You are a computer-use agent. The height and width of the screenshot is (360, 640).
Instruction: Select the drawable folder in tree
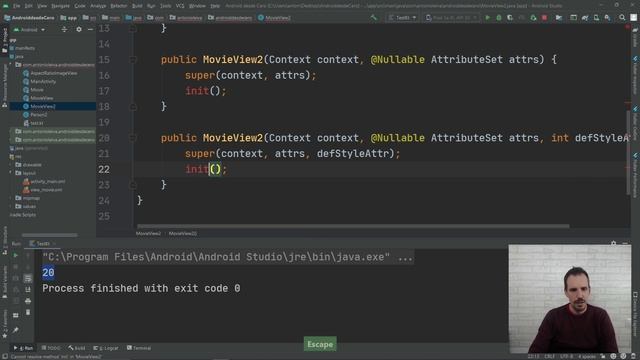(32, 164)
